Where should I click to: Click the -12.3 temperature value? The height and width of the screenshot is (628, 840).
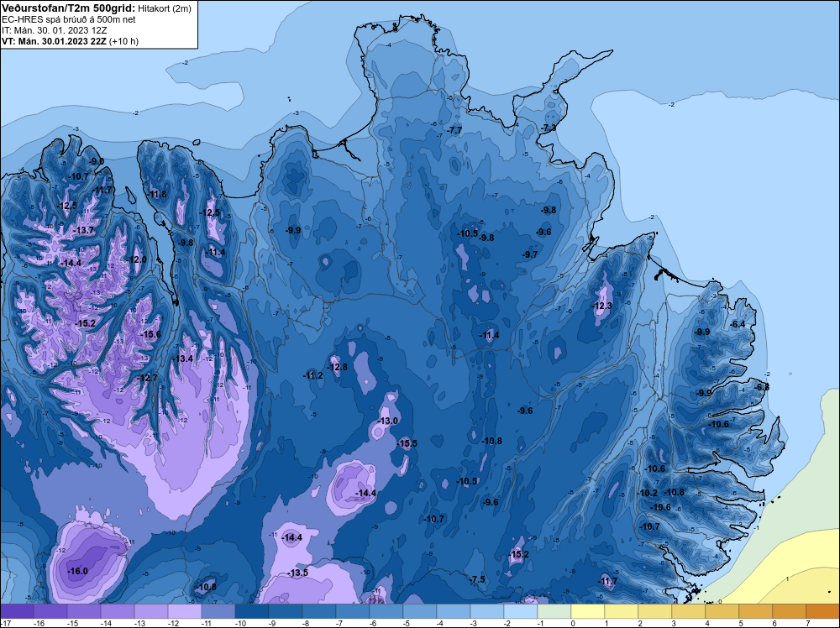tap(601, 306)
